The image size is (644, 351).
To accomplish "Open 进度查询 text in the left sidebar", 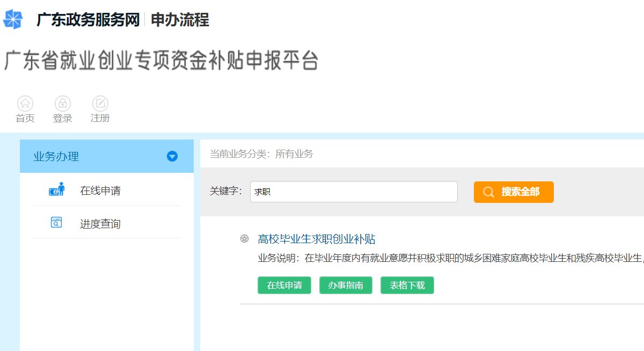I will pyautogui.click(x=100, y=224).
